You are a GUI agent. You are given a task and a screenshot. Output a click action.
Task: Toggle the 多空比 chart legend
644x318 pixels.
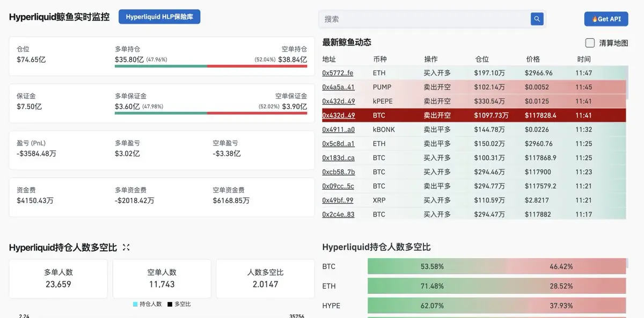pos(179,304)
